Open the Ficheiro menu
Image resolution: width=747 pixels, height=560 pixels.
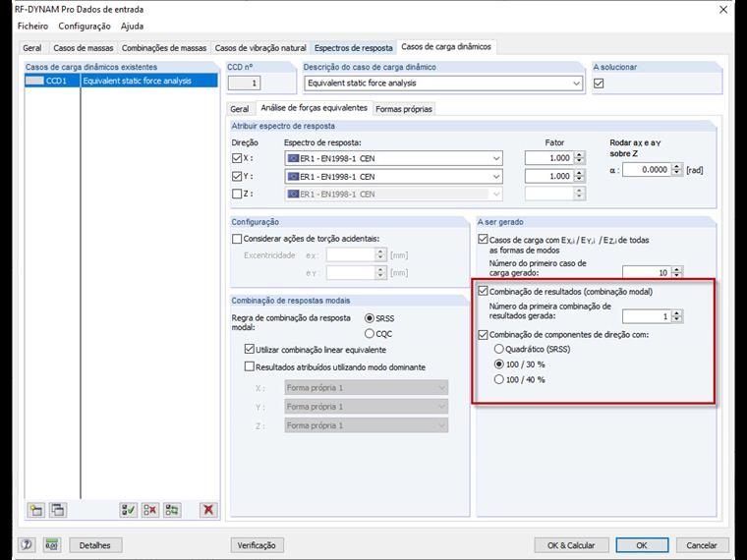[32, 27]
